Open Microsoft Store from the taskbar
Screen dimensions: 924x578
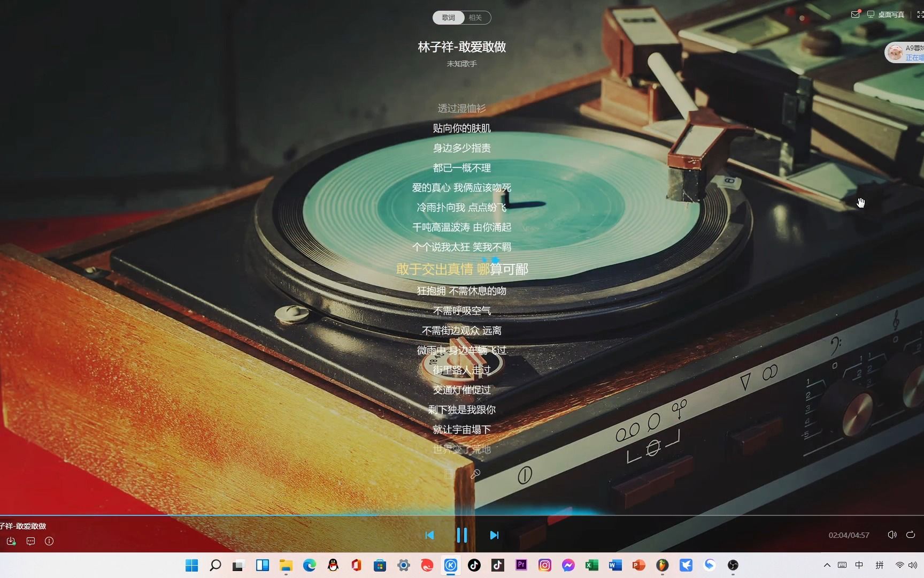click(x=380, y=565)
